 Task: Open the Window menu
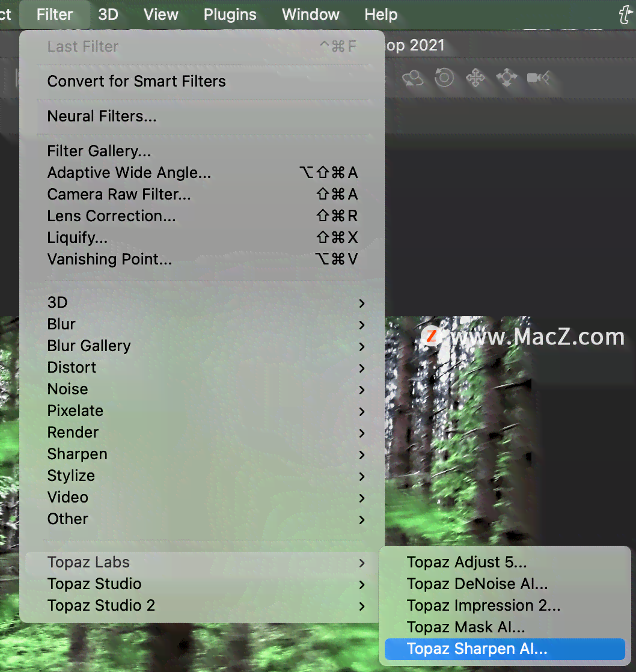click(310, 14)
